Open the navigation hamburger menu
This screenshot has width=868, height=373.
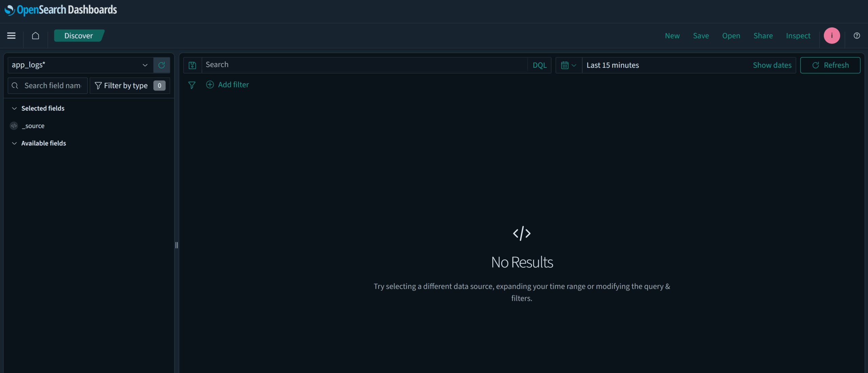coord(11,35)
